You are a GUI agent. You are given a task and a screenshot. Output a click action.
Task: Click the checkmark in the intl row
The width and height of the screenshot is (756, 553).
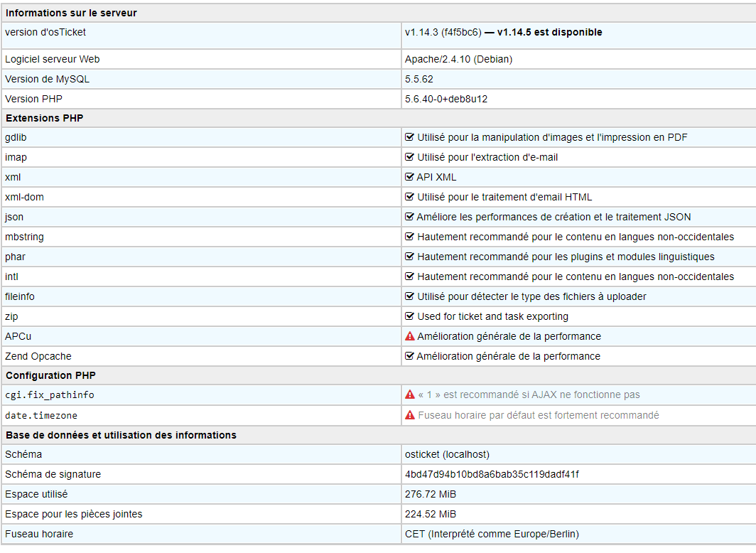(x=410, y=276)
